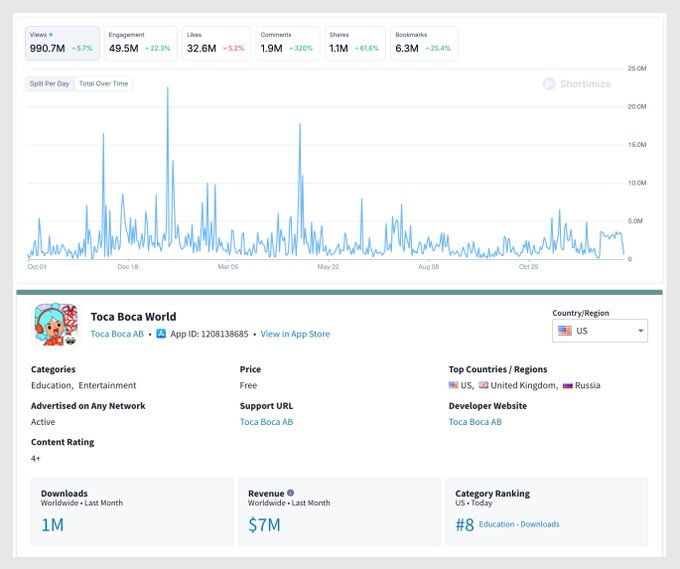Screen dimensions: 680x569
Task: Select the Comments metric card
Action: pos(288,43)
